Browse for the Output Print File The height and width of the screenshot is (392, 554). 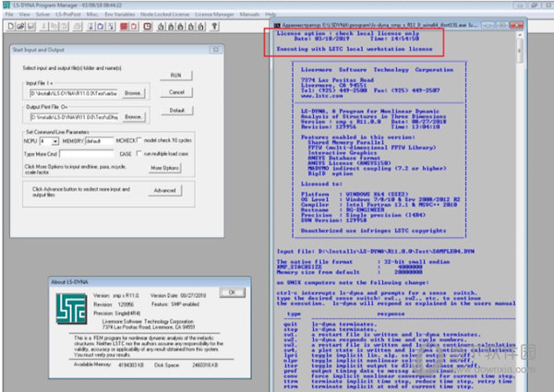pyautogui.click(x=133, y=117)
